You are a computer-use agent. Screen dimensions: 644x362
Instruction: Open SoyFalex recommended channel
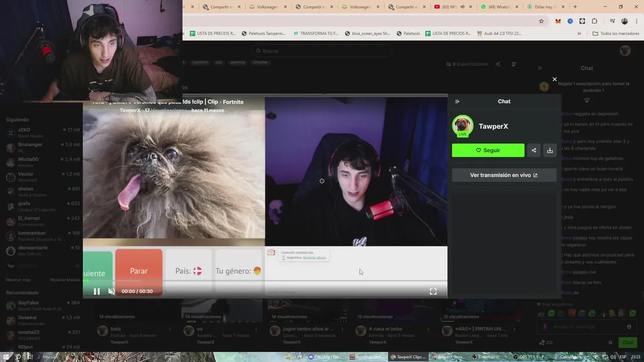(43, 305)
